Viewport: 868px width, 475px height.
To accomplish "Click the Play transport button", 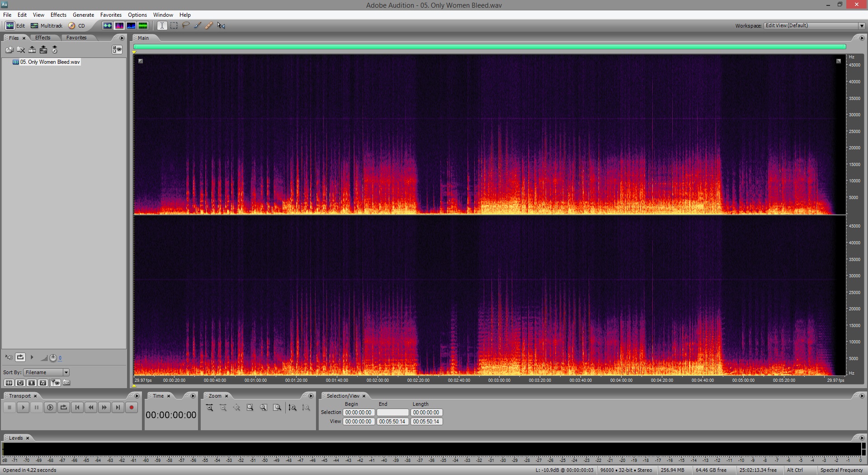I will pos(23,408).
